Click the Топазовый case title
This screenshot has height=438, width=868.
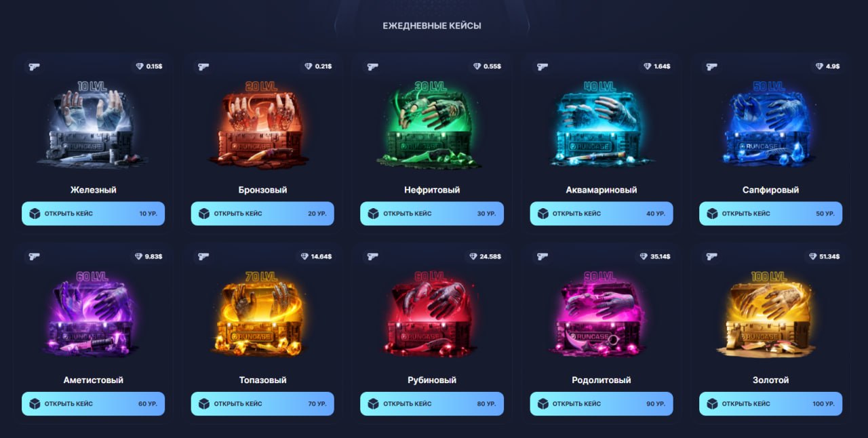click(262, 380)
